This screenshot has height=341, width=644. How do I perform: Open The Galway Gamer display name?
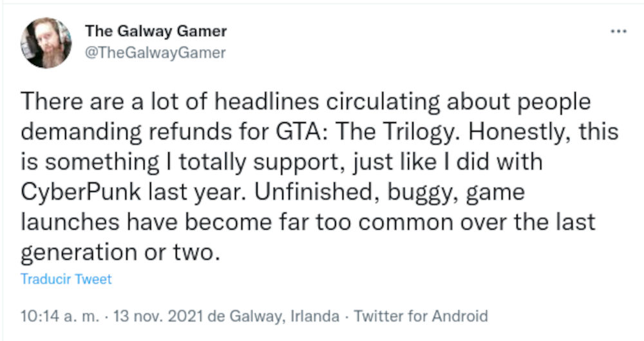click(x=155, y=32)
